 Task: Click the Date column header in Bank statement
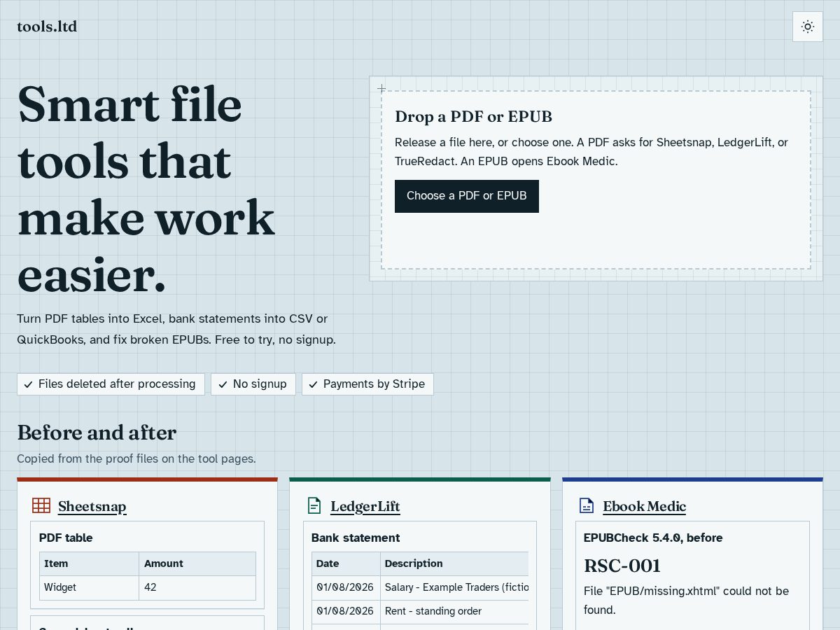point(346,564)
